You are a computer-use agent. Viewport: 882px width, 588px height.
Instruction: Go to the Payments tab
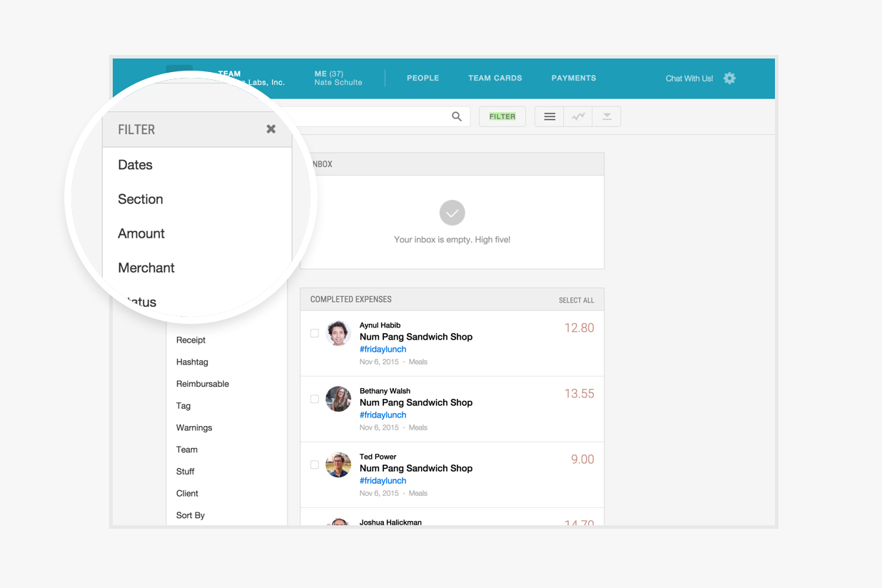tap(574, 78)
